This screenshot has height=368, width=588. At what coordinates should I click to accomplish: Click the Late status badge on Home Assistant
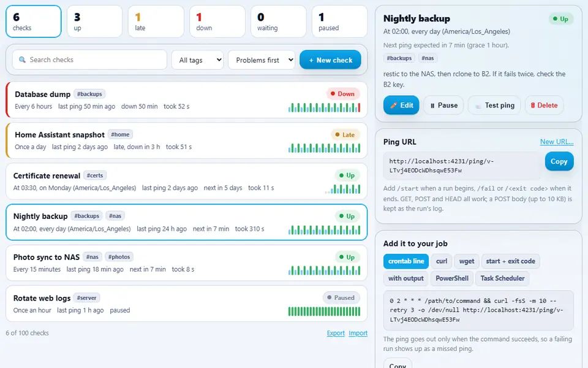pyautogui.click(x=345, y=134)
